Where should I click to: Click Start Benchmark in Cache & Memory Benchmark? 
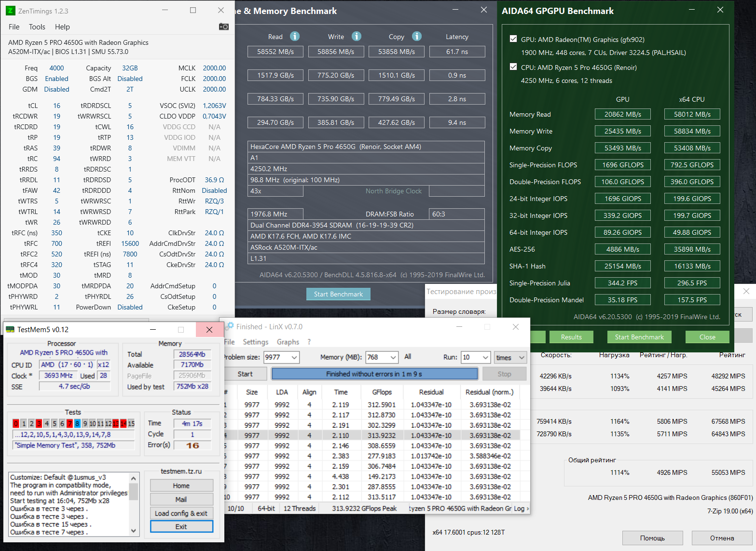click(338, 294)
